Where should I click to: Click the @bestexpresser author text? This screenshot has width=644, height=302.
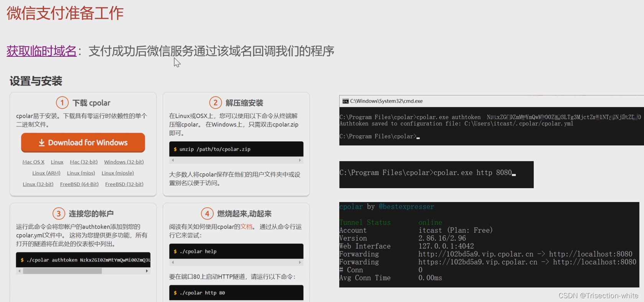406,207
